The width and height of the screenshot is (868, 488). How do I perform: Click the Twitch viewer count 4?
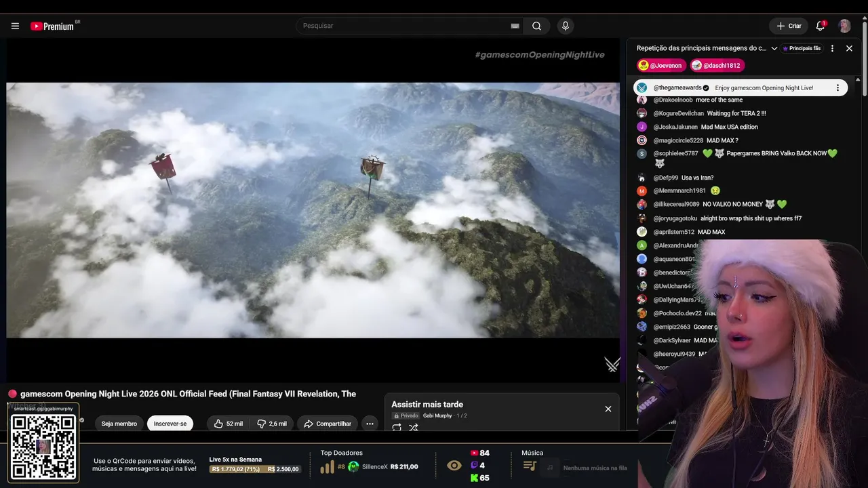477,466
